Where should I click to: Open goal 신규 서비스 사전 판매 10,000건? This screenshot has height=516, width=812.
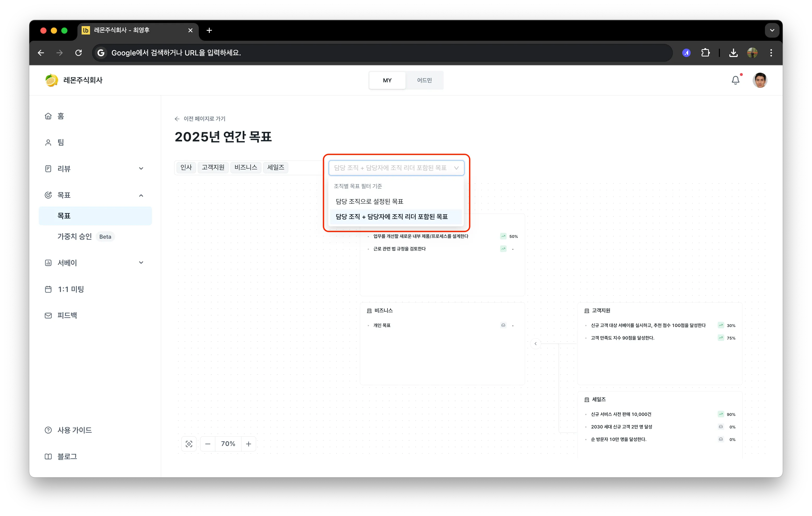pos(621,414)
